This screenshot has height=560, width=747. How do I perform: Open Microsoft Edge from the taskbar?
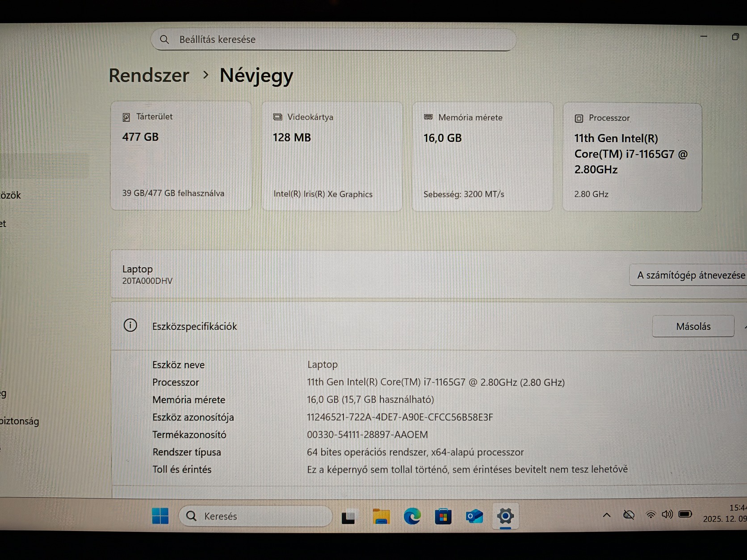pyautogui.click(x=412, y=516)
